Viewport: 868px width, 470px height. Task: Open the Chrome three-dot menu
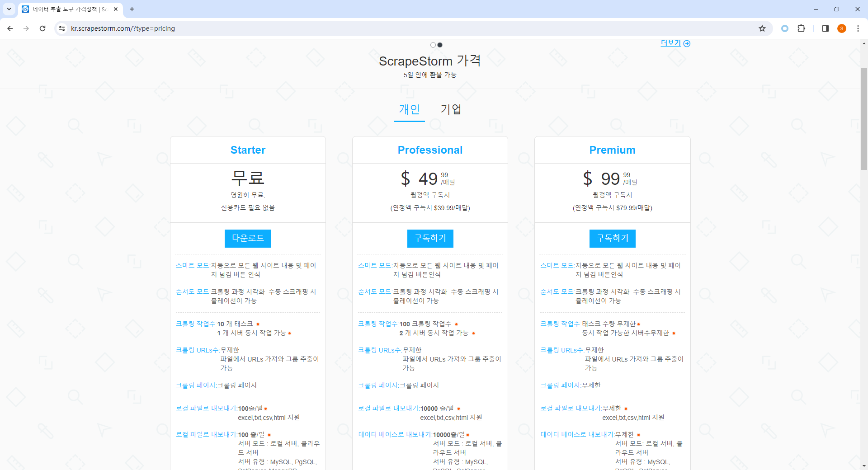pos(858,28)
